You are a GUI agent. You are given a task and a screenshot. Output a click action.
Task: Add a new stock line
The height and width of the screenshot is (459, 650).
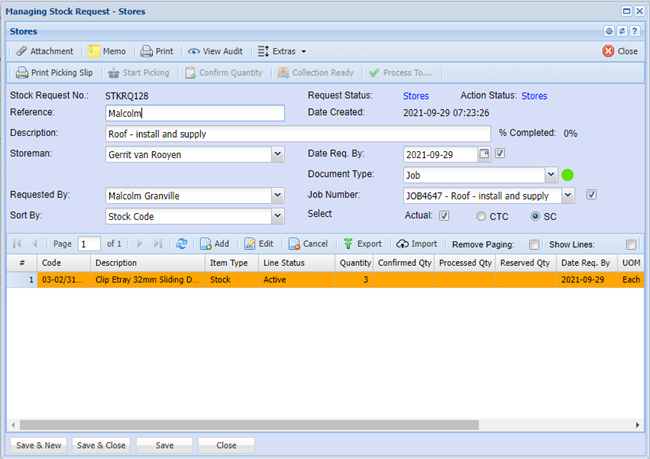[206, 244]
